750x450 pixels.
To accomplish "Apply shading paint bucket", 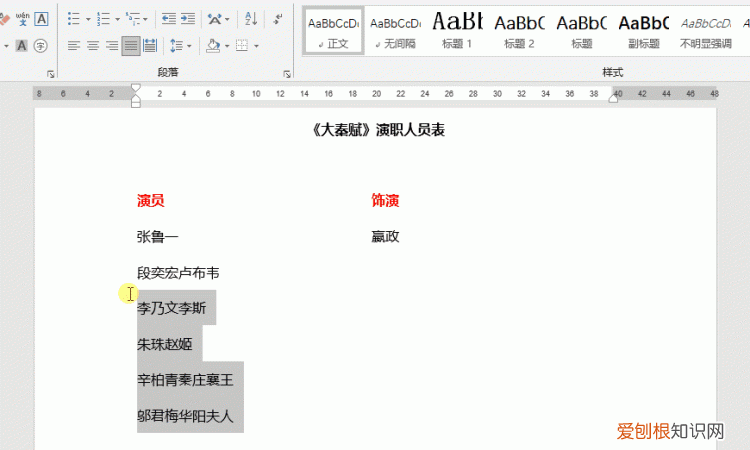I will point(213,46).
